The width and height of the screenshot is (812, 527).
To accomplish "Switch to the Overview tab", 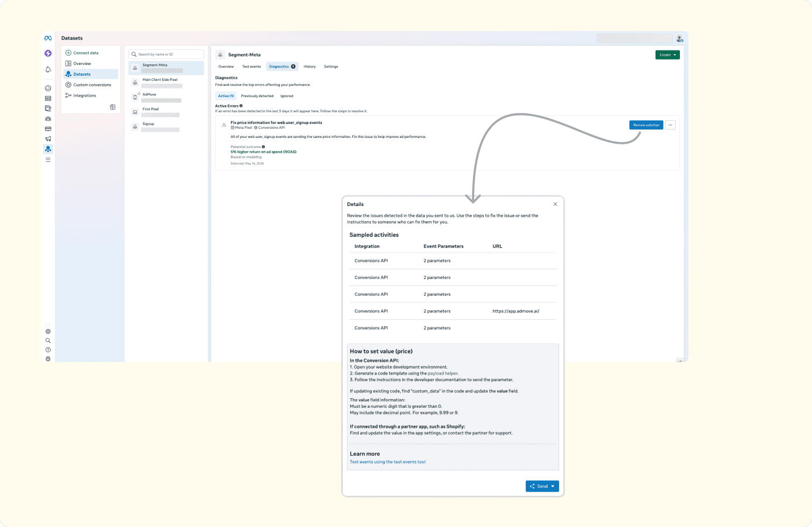I will tap(226, 67).
